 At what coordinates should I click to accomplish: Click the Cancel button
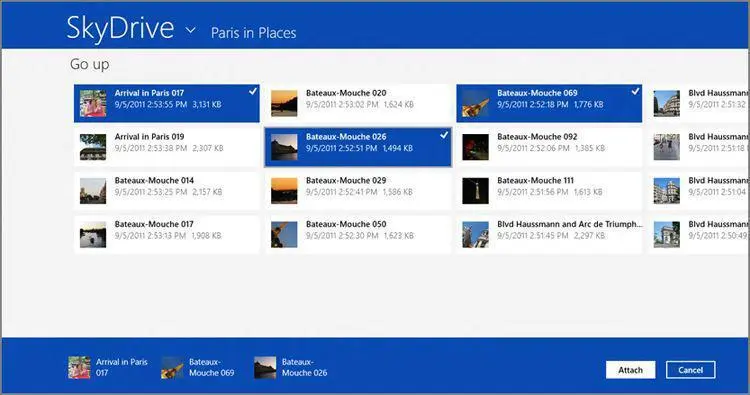coord(691,370)
